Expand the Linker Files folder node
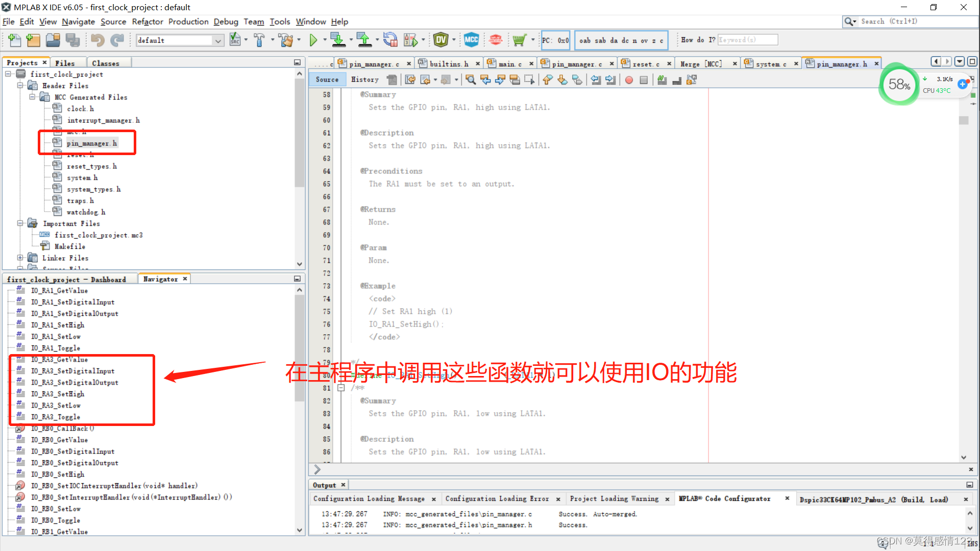 pos(20,258)
